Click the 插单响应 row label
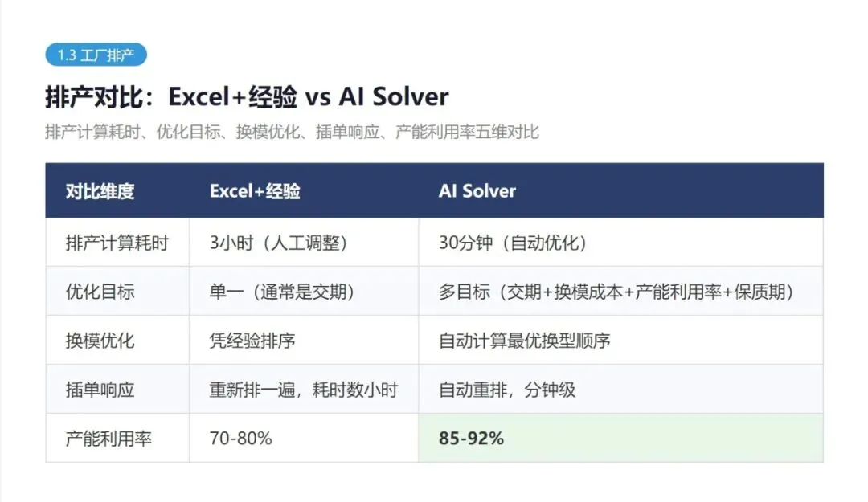This screenshot has width=868, height=502. coord(117,389)
